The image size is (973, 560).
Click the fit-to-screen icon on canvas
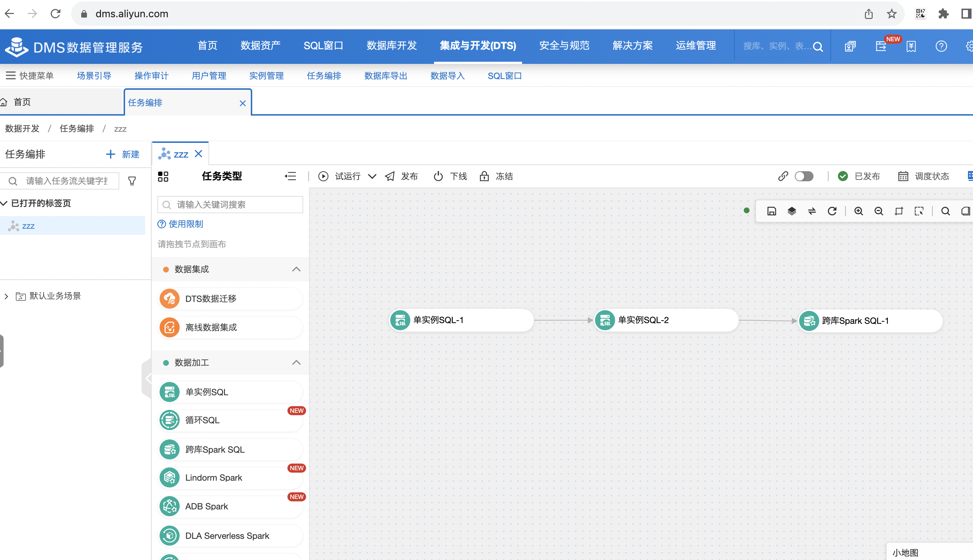tap(898, 211)
